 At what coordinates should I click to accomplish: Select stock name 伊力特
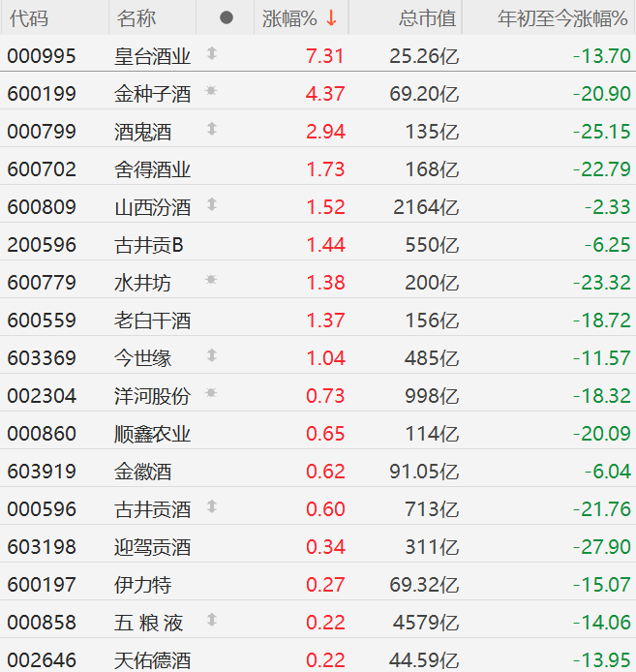pos(142,585)
